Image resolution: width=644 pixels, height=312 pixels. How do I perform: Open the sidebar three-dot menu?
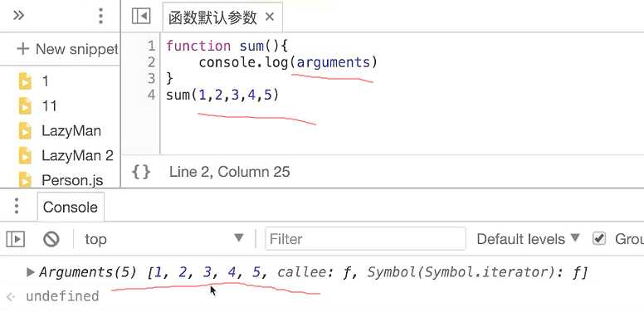coord(100,16)
